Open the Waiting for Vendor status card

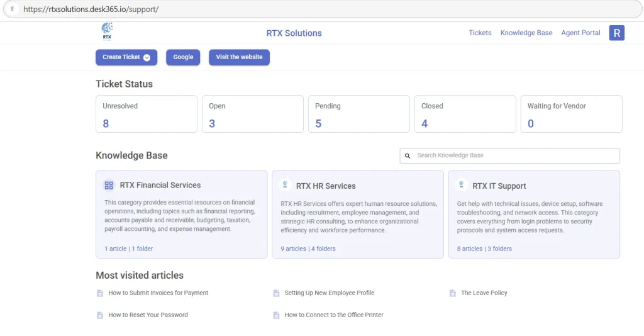tap(571, 114)
